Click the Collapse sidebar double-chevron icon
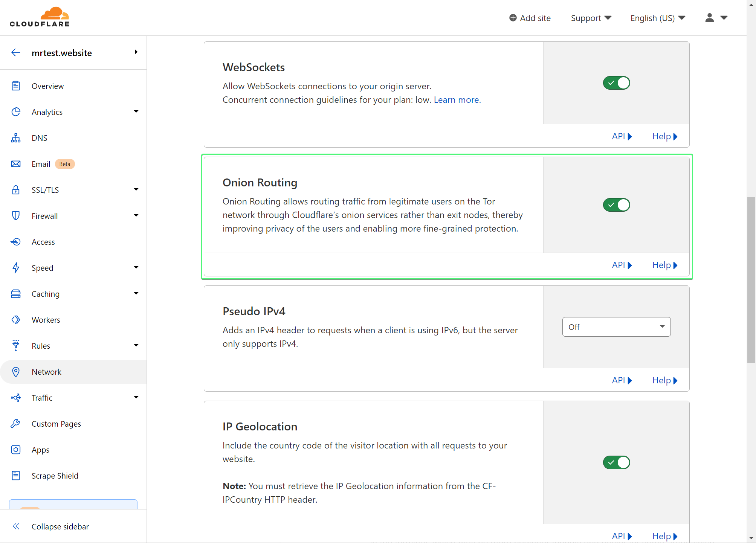 click(x=16, y=526)
